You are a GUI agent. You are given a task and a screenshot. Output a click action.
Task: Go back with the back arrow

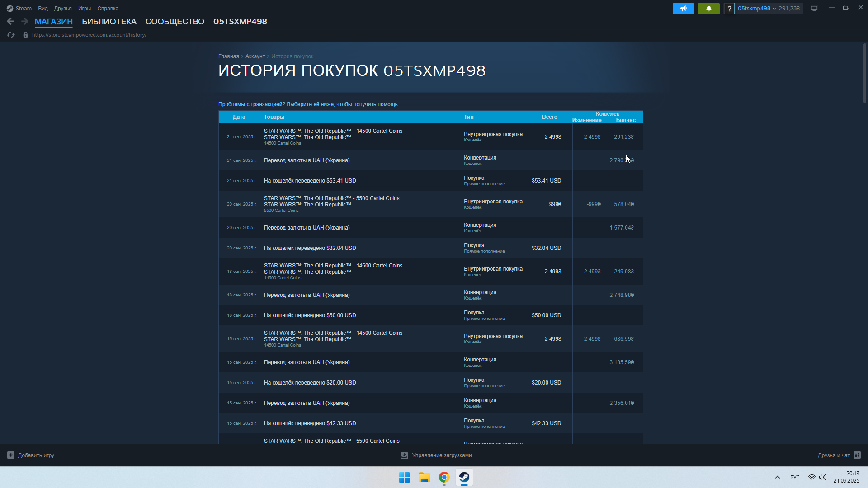pos(10,21)
